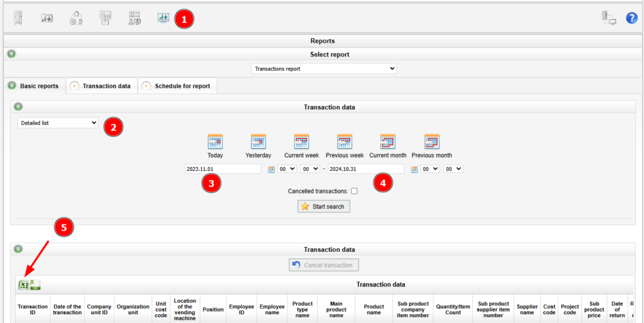The height and width of the screenshot is (323, 644).
Task: Open the Detailed list dropdown
Action: [58, 123]
